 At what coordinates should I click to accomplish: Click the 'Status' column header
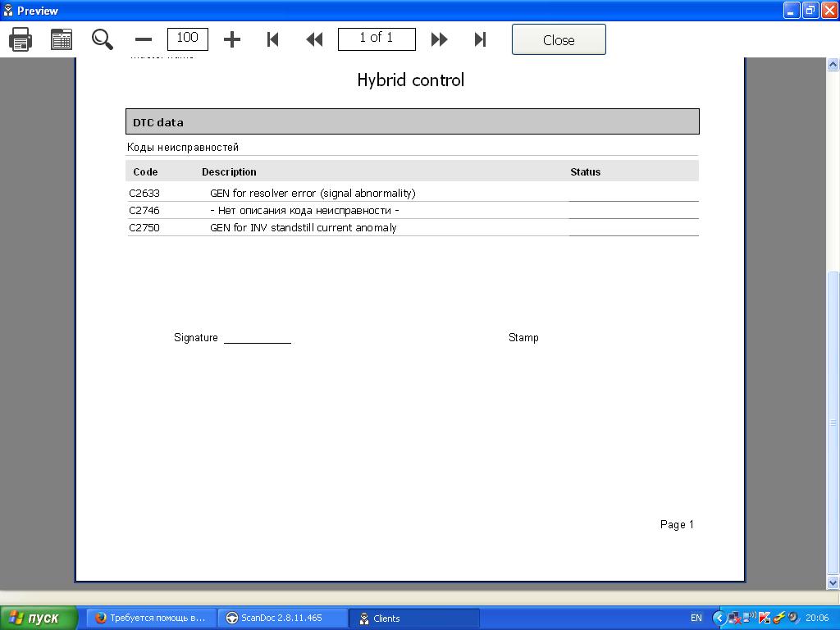point(585,172)
